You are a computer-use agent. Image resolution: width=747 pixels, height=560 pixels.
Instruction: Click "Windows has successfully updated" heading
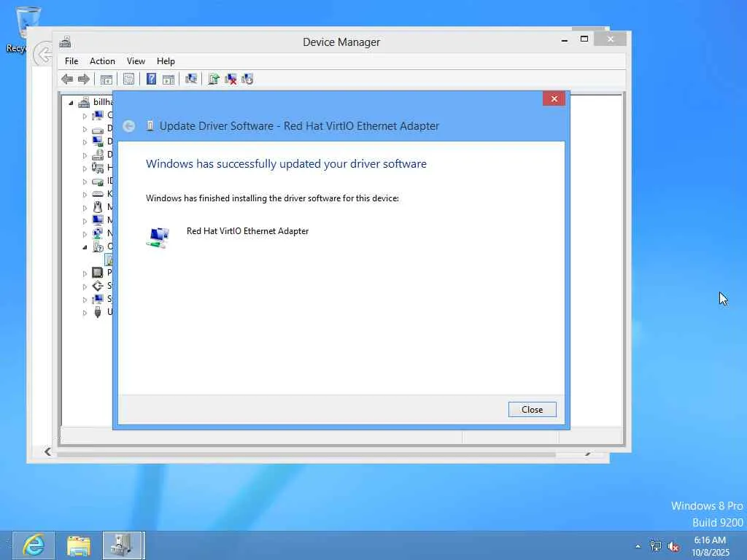(x=286, y=164)
